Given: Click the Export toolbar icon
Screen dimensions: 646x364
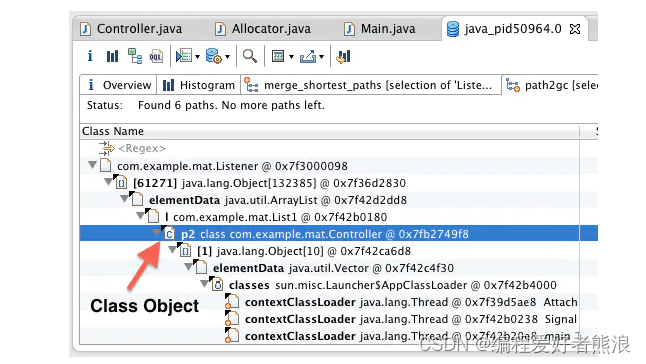Looking at the screenshot, I should [308, 56].
